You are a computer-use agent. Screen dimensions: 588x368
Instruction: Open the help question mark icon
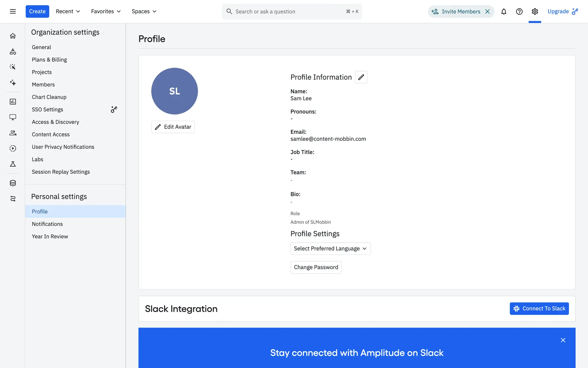coord(519,11)
